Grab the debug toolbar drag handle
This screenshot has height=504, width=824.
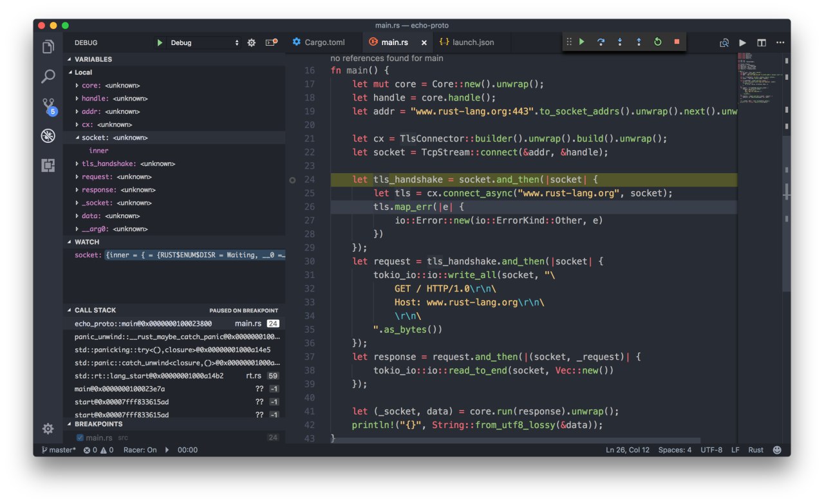(568, 42)
